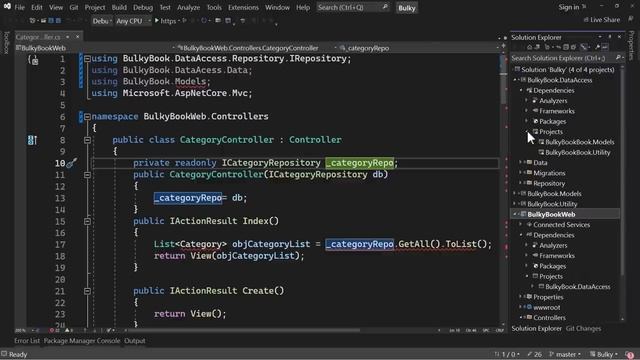
Task: Collapse the namespace BulkyBookWeb.Controllers block
Action: tap(87, 117)
